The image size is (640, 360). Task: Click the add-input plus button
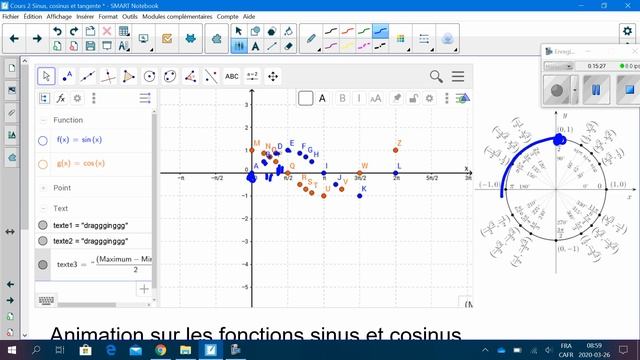pyautogui.click(x=144, y=289)
